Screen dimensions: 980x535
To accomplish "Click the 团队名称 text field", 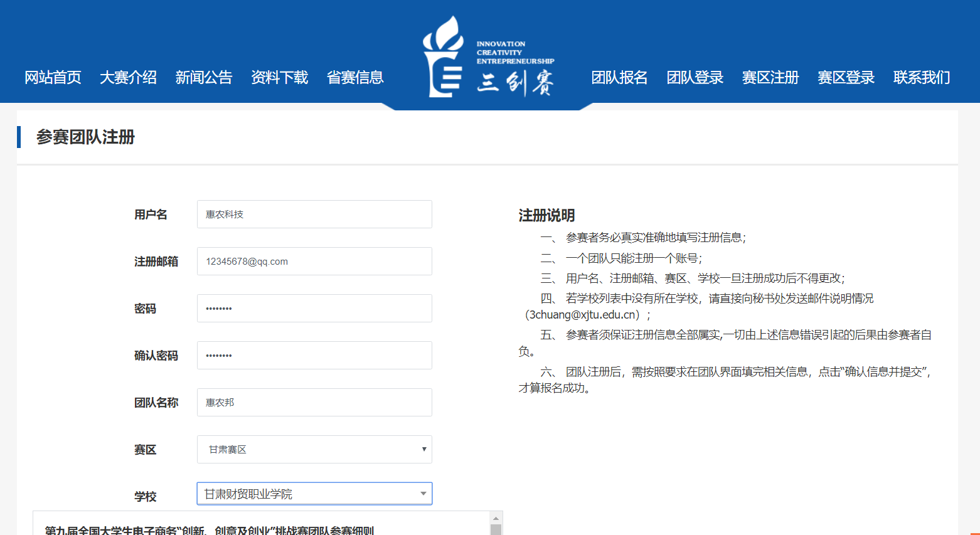I will (314, 403).
